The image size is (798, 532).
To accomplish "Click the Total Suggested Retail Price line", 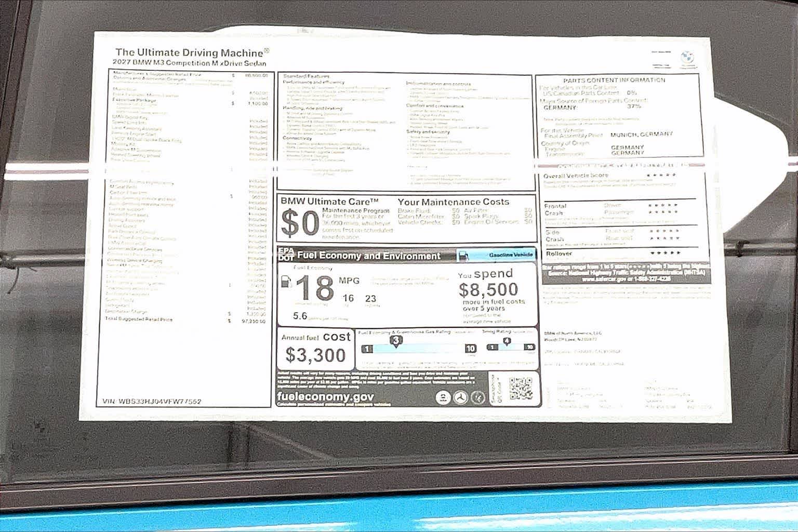I will point(185,320).
